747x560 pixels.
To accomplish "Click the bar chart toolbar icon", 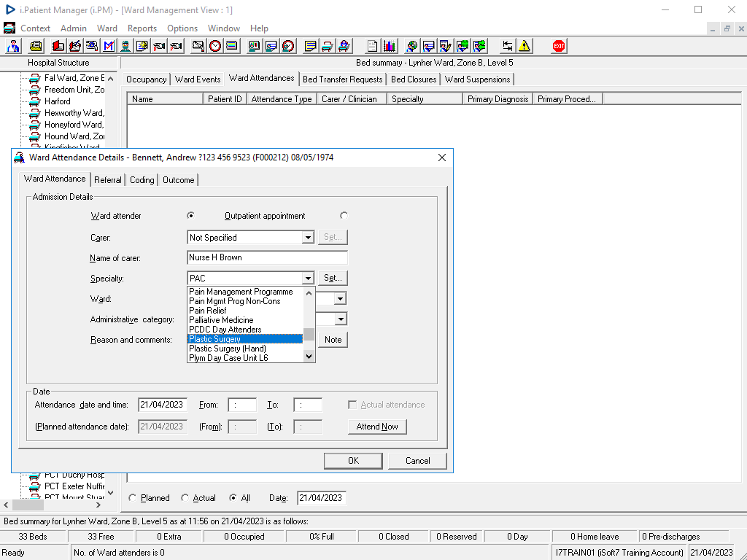I will [390, 46].
